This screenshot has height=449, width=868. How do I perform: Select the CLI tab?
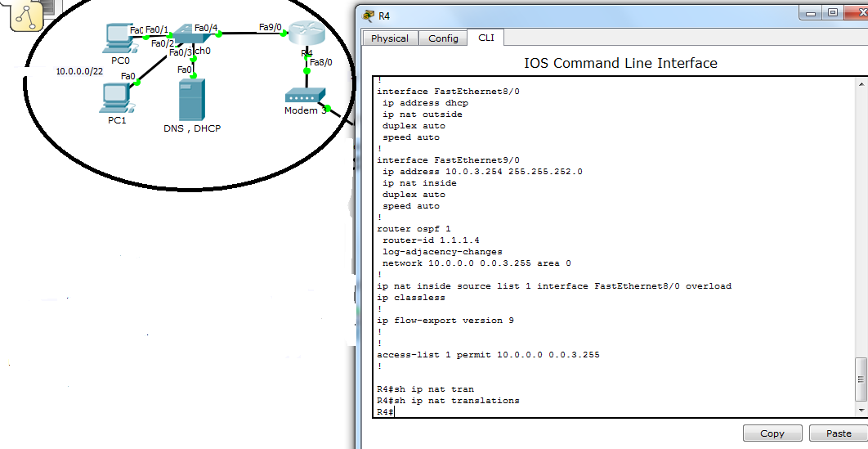(486, 38)
